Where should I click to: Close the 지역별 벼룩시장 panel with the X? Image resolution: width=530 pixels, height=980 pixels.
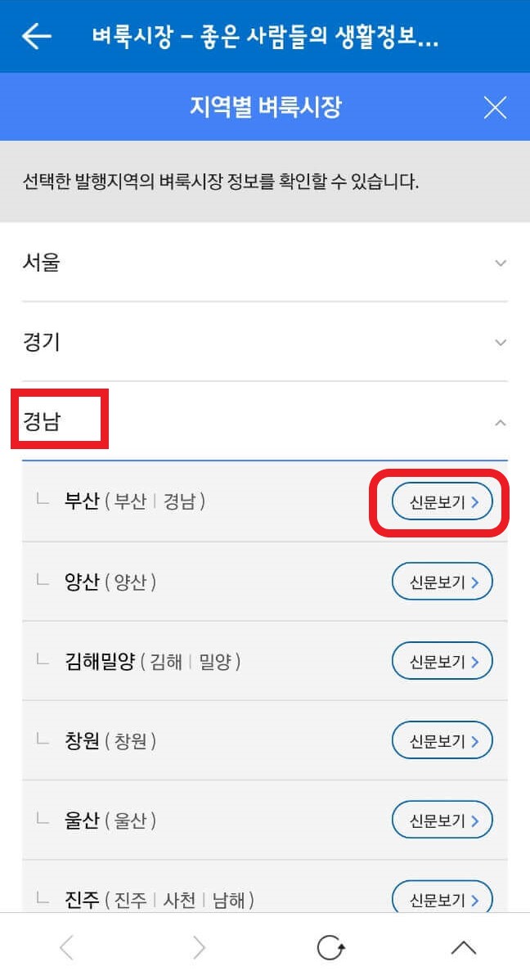(496, 106)
